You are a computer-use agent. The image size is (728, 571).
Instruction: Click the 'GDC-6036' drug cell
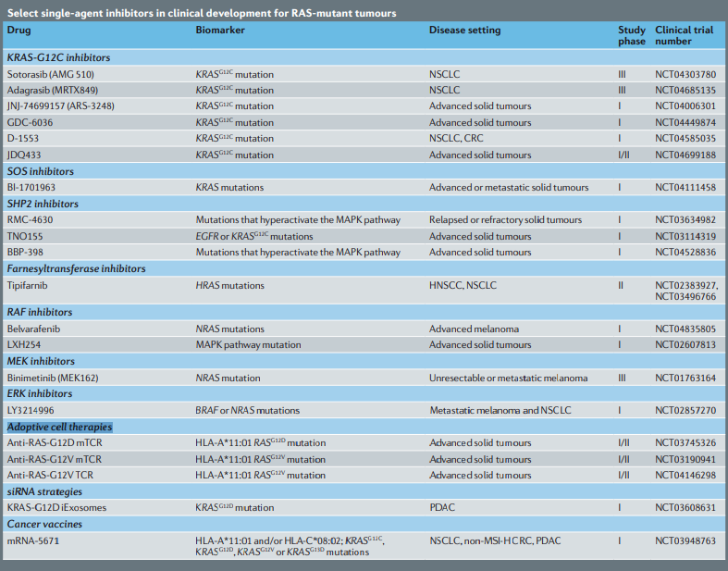(x=30, y=123)
